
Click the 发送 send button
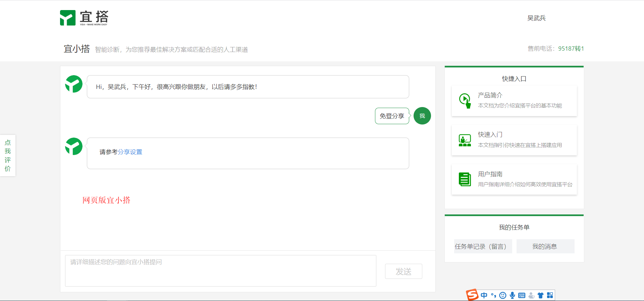404,271
